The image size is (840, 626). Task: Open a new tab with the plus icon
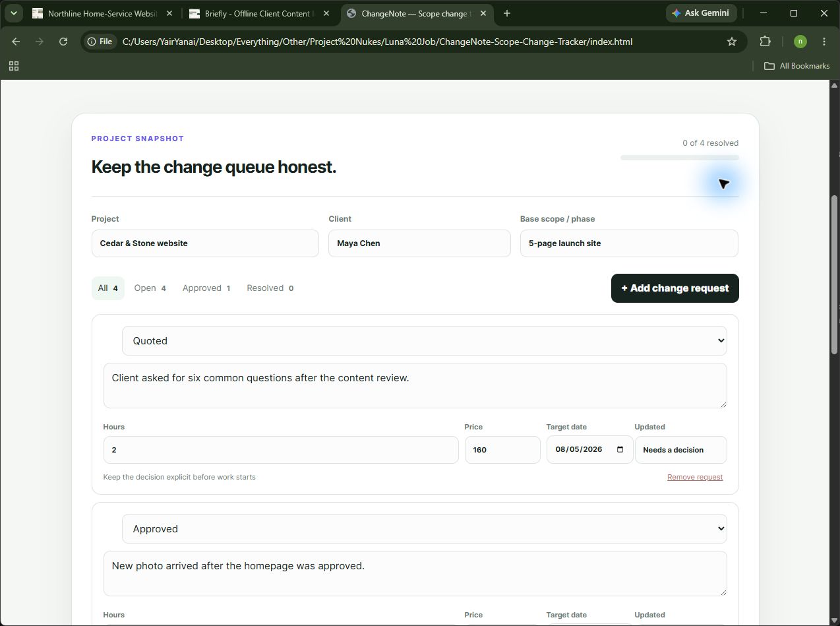(507, 13)
